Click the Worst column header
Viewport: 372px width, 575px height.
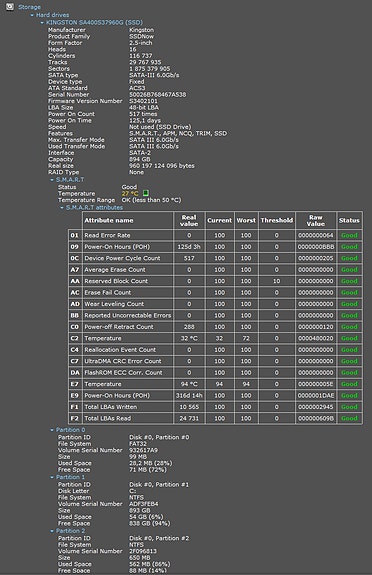[246, 220]
